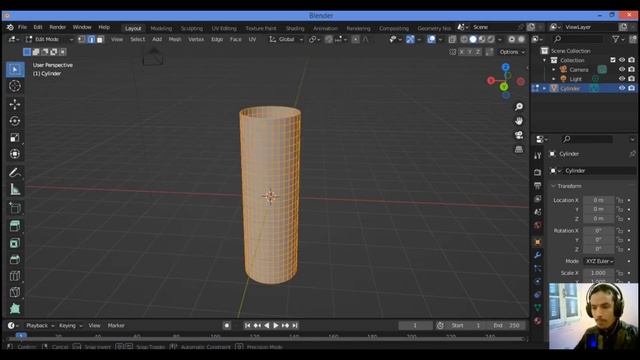Open the Render menu
Screen dimensions: 640x360
(58, 27)
